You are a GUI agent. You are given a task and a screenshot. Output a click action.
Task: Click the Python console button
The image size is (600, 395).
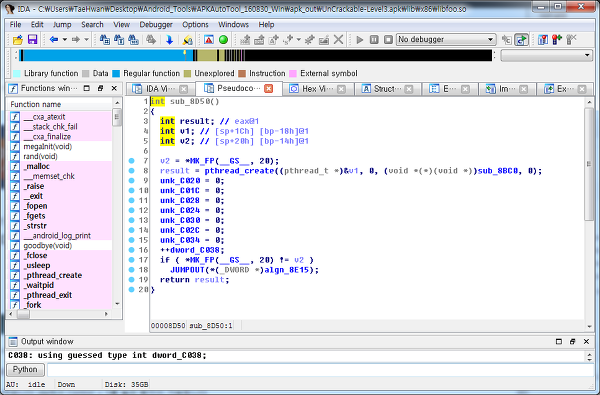pyautogui.click(x=25, y=370)
